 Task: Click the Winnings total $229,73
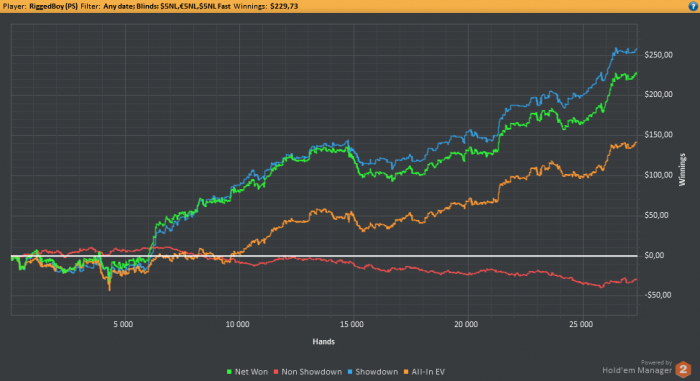pos(284,6)
